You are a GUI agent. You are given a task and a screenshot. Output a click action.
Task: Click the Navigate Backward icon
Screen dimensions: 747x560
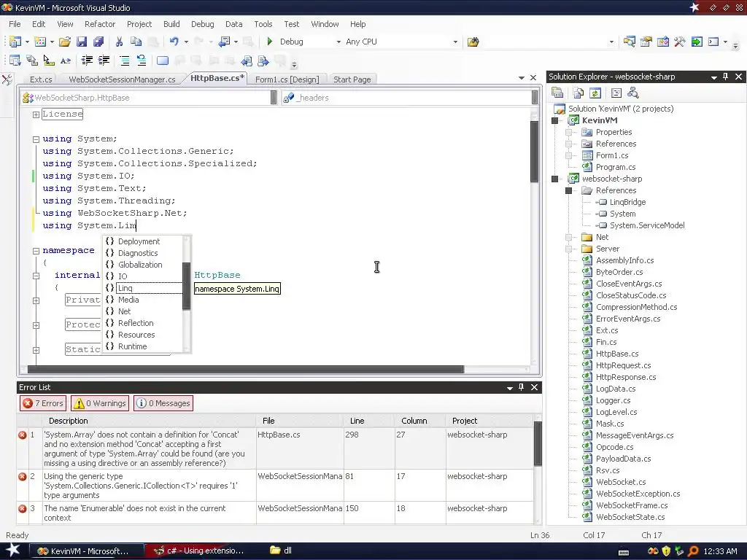click(x=224, y=42)
